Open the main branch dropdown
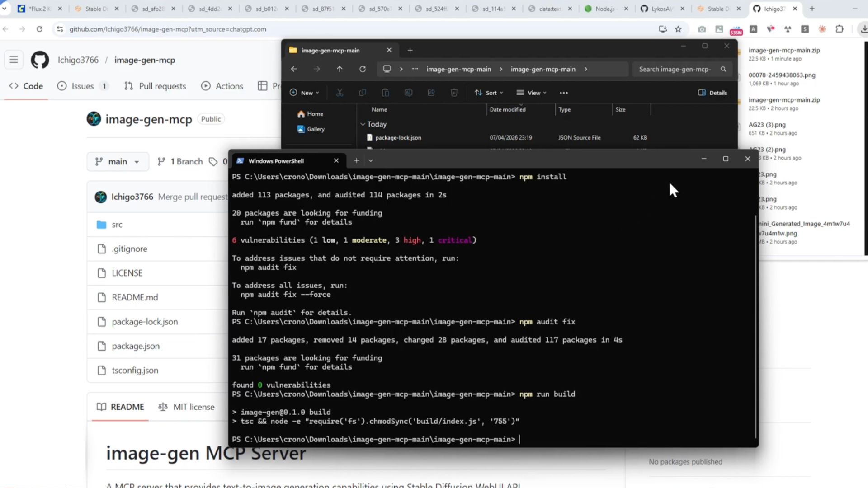 (x=118, y=162)
